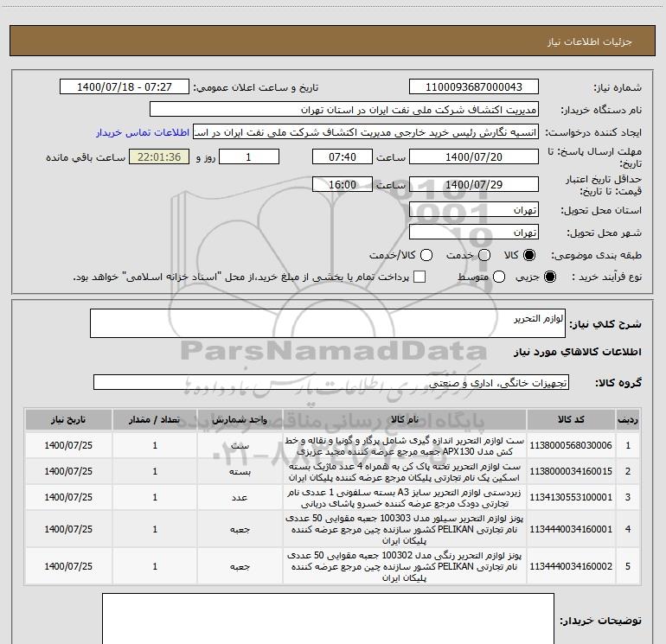Click the announcement date field 1400/07/18 - 07:27
Viewport: 666px width, 644px height.
(124, 86)
